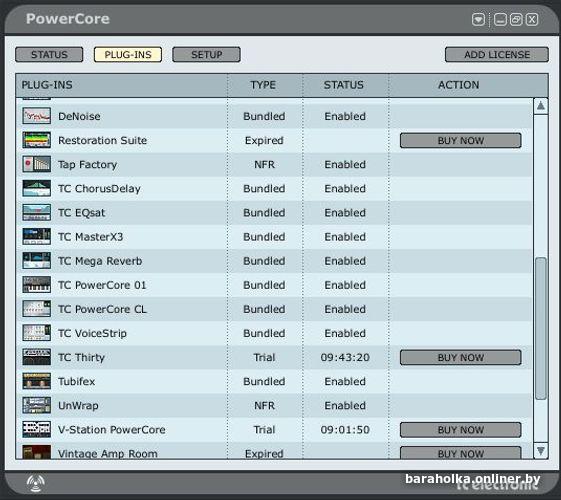Select the V-Station PowerCore name

[x=112, y=430]
